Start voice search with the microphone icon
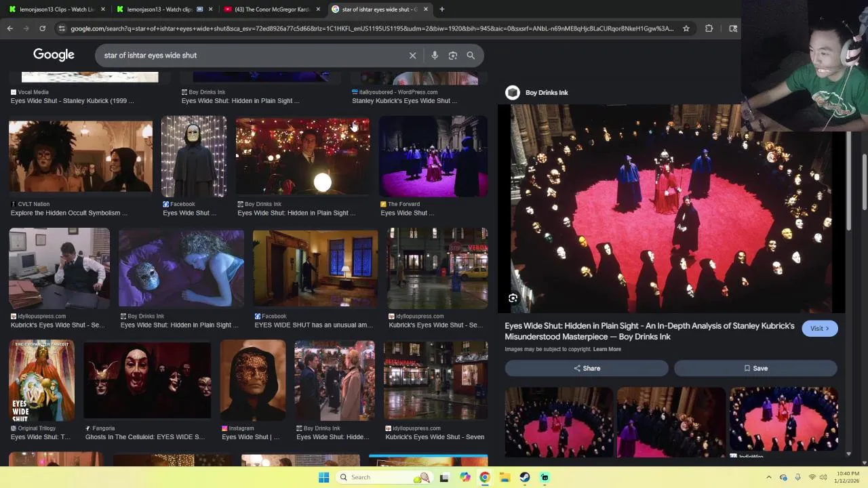Viewport: 868px width, 488px height. 435,56
